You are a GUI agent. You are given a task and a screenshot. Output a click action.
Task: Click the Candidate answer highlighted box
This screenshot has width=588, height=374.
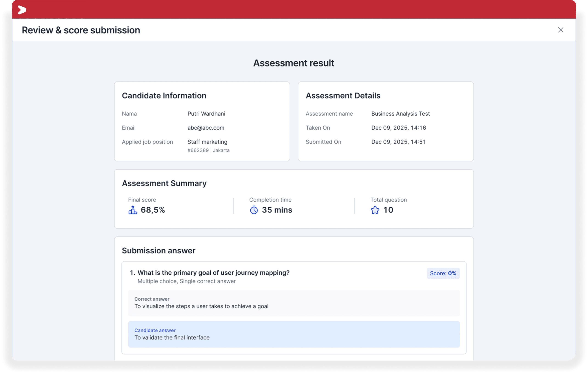tap(294, 334)
